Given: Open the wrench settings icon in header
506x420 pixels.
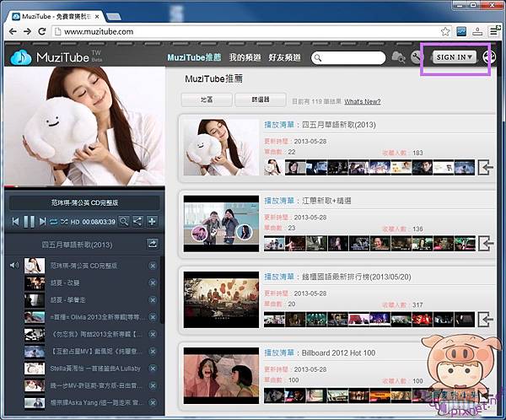Looking at the screenshot, I should (x=417, y=57).
